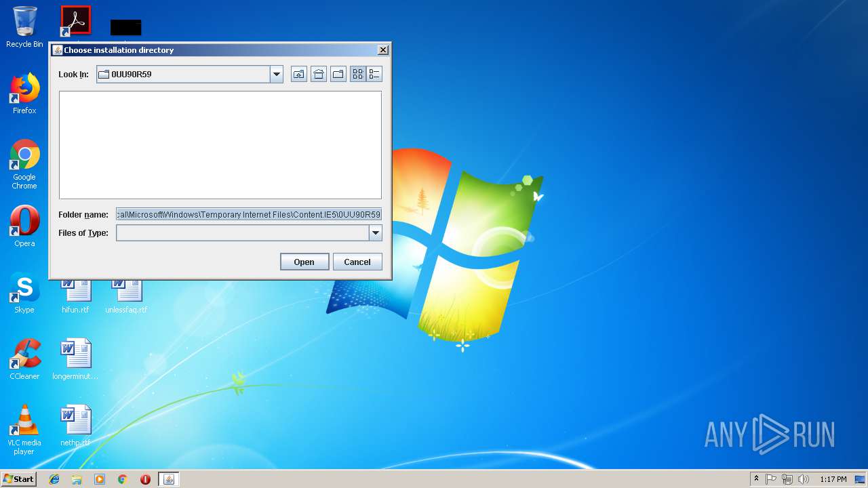Viewport: 868px width, 488px height.
Task: Open the Files of Type dropdown
Action: tap(375, 233)
